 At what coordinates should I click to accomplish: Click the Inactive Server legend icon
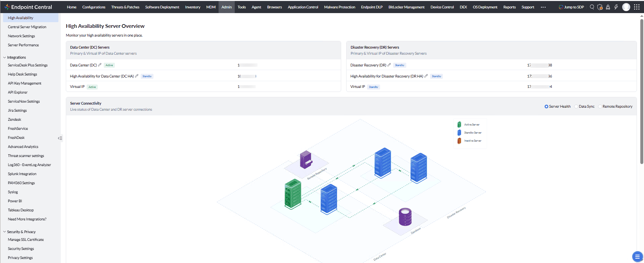[459, 141]
